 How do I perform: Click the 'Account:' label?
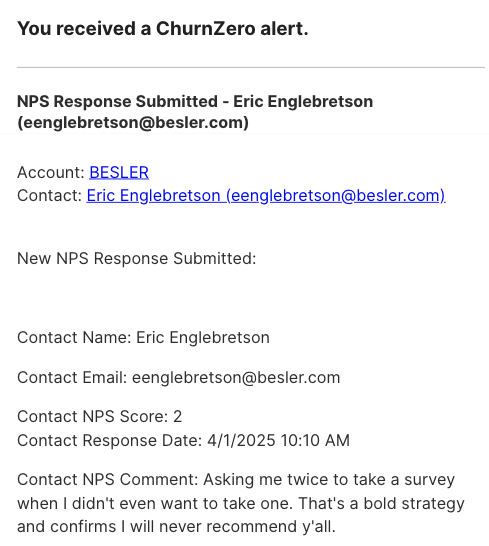[x=51, y=172]
